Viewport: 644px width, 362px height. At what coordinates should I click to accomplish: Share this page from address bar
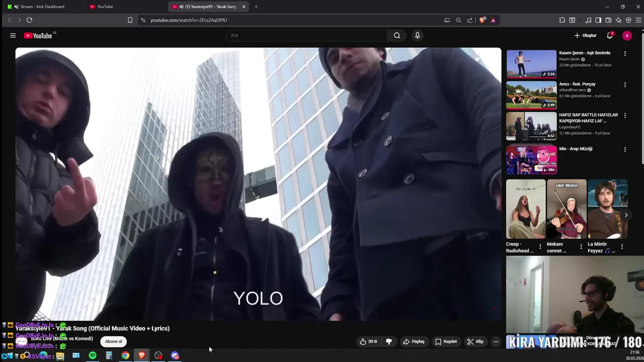(x=470, y=20)
